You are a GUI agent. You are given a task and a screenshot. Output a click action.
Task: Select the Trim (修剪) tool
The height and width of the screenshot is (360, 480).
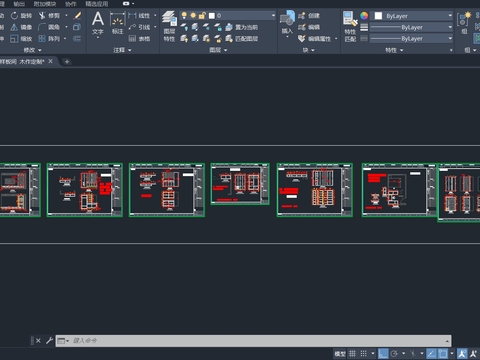pyautogui.click(x=49, y=16)
